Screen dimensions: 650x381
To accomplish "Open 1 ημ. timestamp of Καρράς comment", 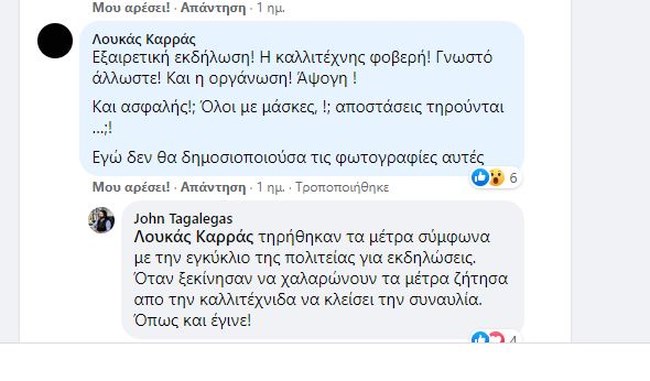I will [271, 187].
